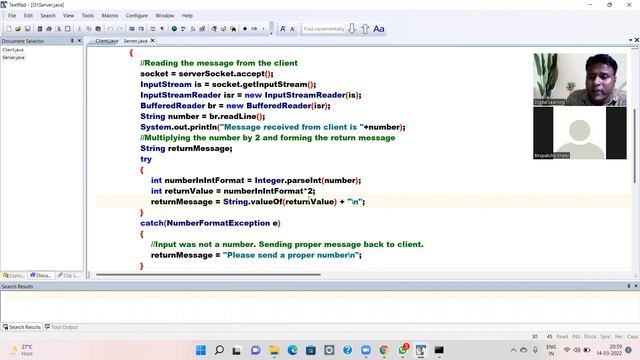Image resolution: width=640 pixels, height=360 pixels.
Task: Toggle the INS status bar indicator
Action: point(576,337)
